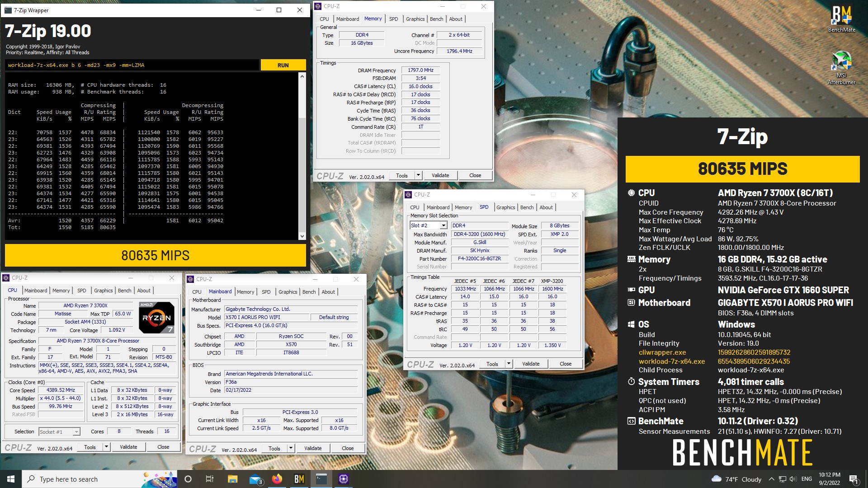This screenshot has height=488, width=868.
Task: Click Close button in CPU-Z SPD window
Action: (x=566, y=364)
